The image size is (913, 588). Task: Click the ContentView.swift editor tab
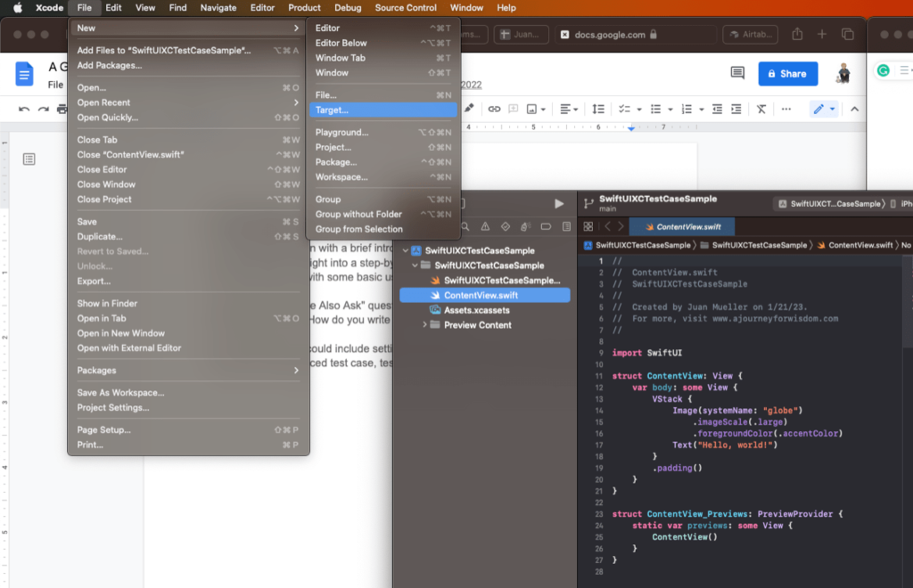click(x=682, y=227)
